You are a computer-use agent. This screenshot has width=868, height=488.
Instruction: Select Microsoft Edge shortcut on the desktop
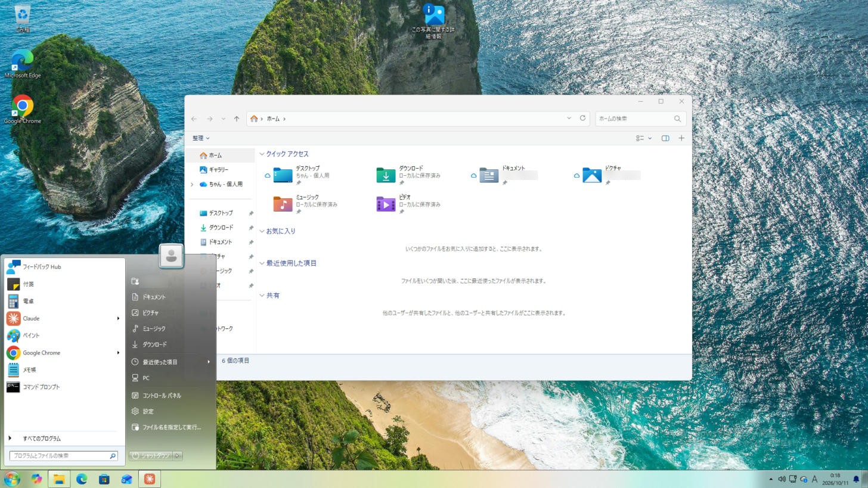click(22, 64)
